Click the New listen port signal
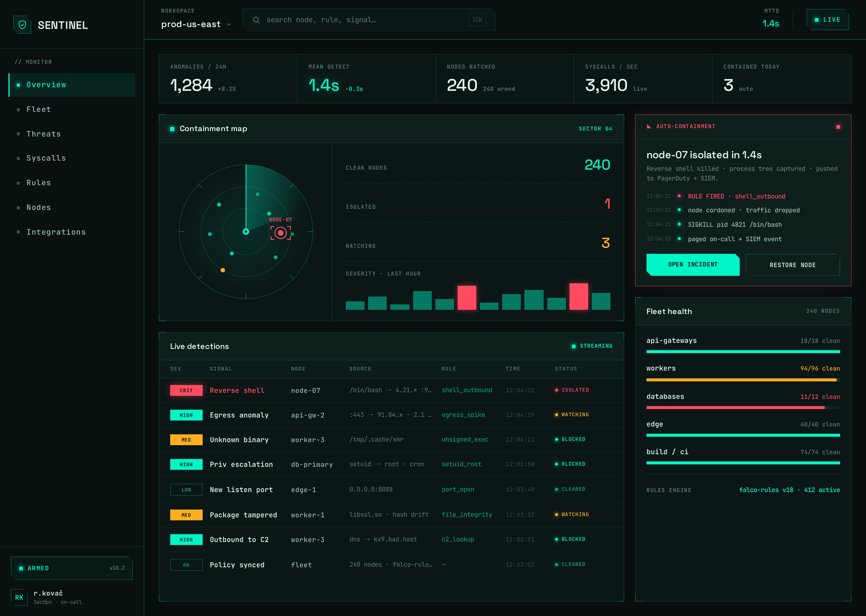 [241, 490]
